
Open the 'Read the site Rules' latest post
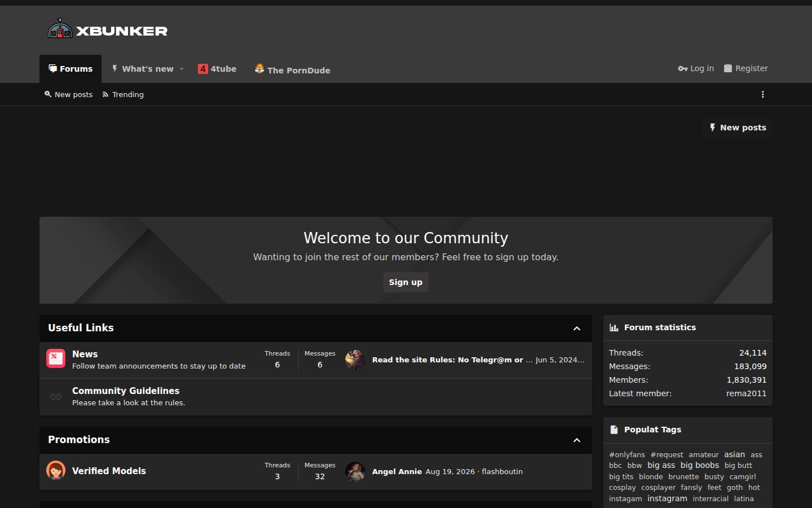(452, 360)
